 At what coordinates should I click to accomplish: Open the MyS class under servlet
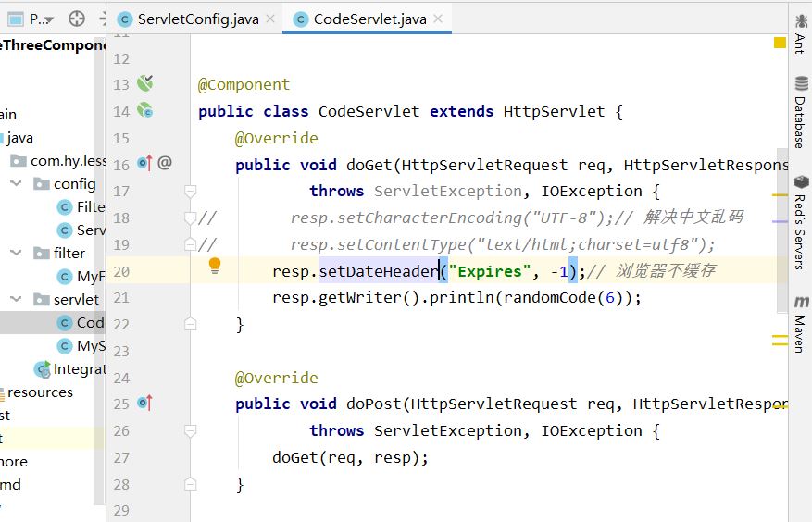81,345
